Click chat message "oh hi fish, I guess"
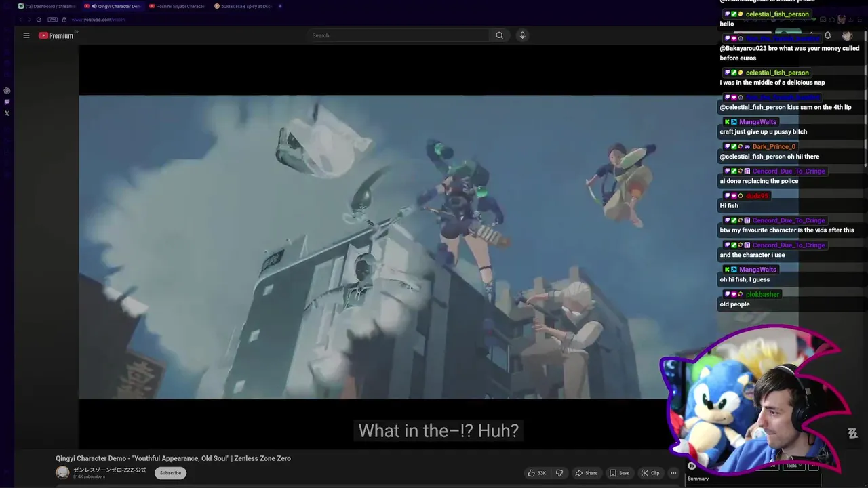This screenshot has width=868, height=488. click(x=745, y=279)
